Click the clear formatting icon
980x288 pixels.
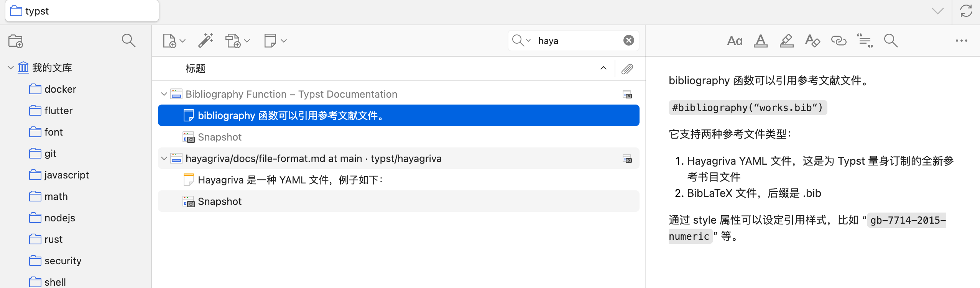click(x=812, y=41)
